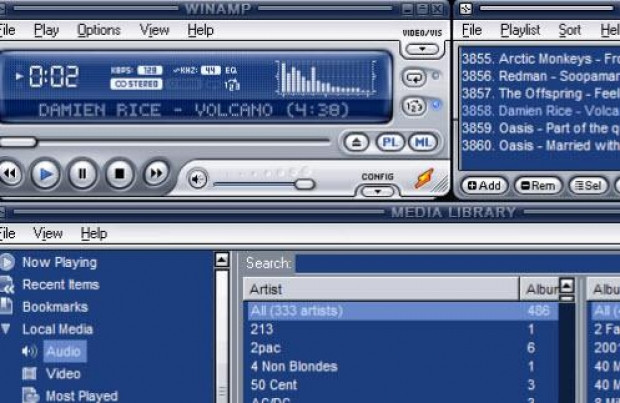Click the spectrum visualizer display
The image size is (620, 403).
point(325,78)
